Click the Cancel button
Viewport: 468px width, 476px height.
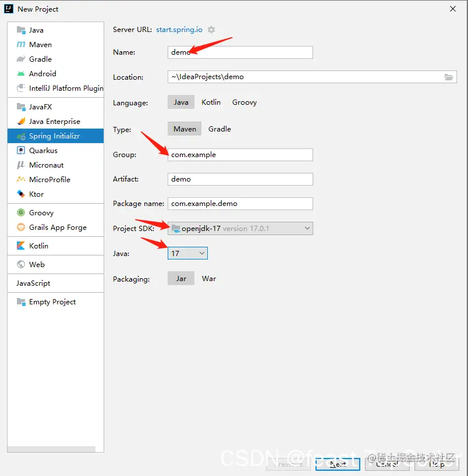click(x=387, y=464)
